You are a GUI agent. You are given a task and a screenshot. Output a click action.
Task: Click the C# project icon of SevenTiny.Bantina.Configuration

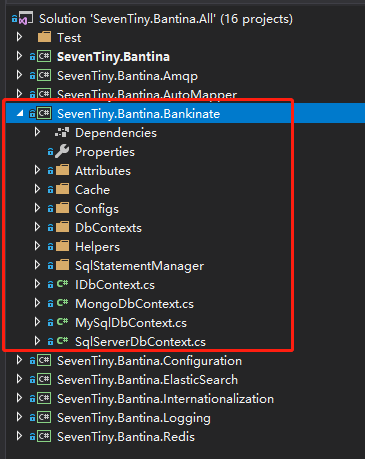pyautogui.click(x=44, y=360)
